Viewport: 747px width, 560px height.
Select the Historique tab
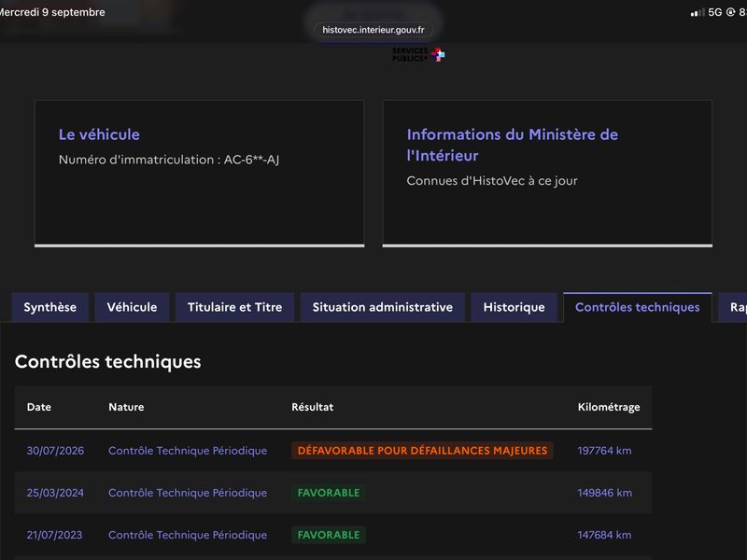[x=514, y=307]
